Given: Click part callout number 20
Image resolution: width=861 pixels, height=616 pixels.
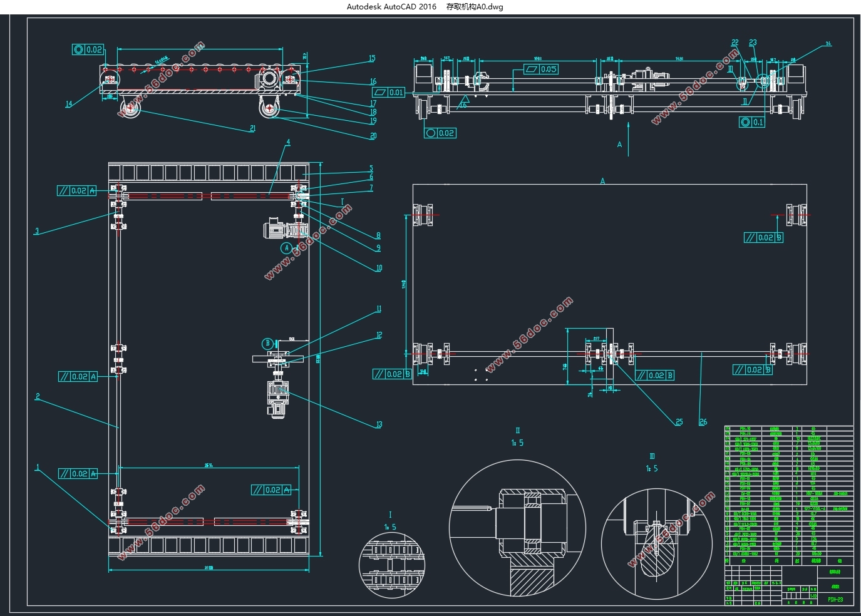Looking at the screenshot, I should coord(373,136).
